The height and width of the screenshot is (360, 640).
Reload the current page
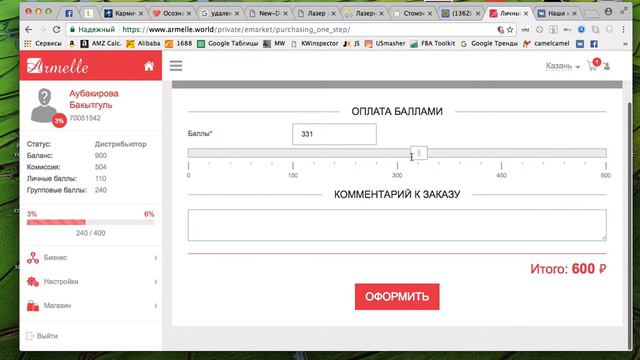(x=56, y=29)
